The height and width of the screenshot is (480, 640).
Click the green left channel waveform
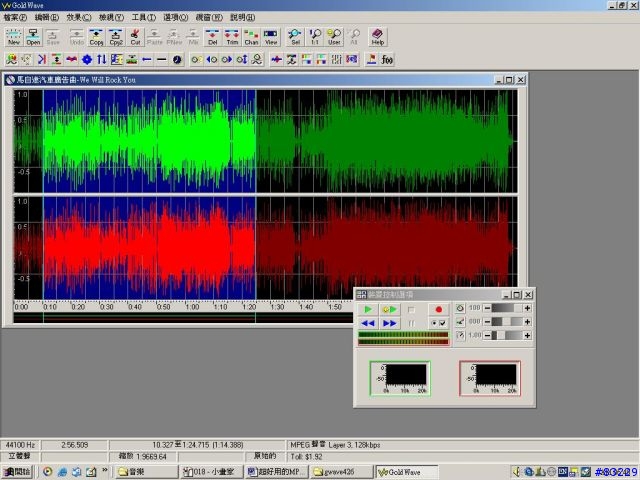click(x=265, y=141)
